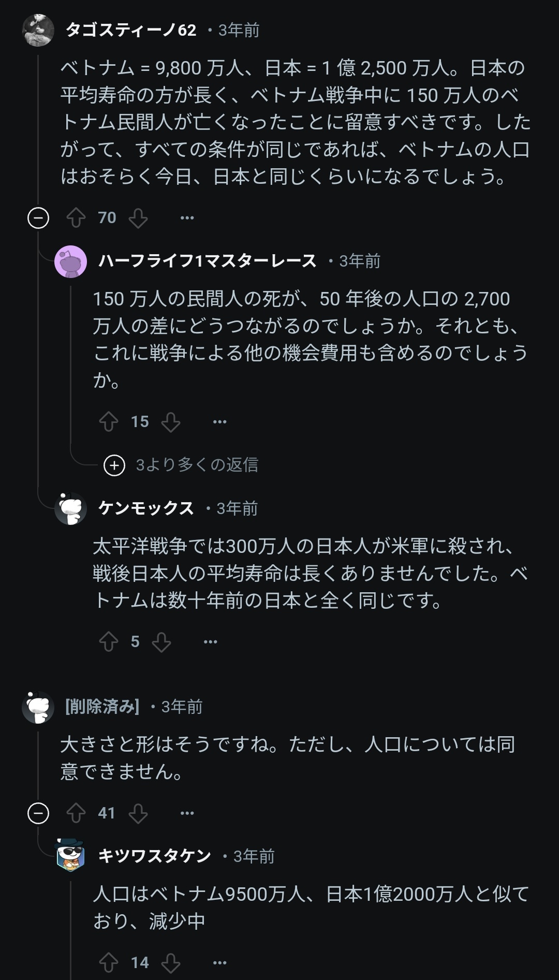Open options menu on the 41-point comment

[x=187, y=813]
